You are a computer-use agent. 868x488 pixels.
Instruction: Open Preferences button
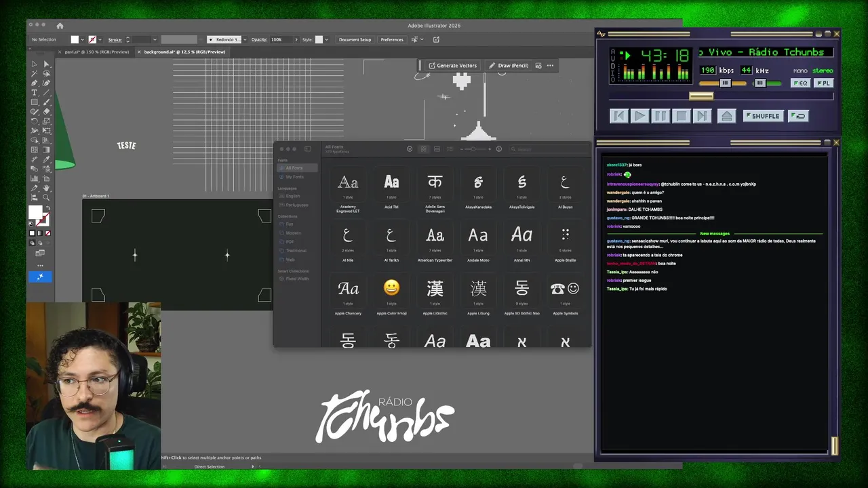point(392,39)
